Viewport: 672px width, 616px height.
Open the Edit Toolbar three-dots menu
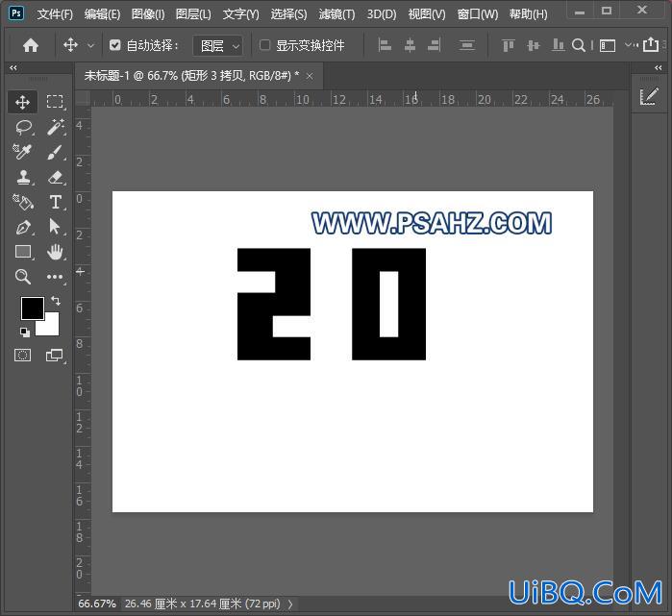(x=55, y=277)
